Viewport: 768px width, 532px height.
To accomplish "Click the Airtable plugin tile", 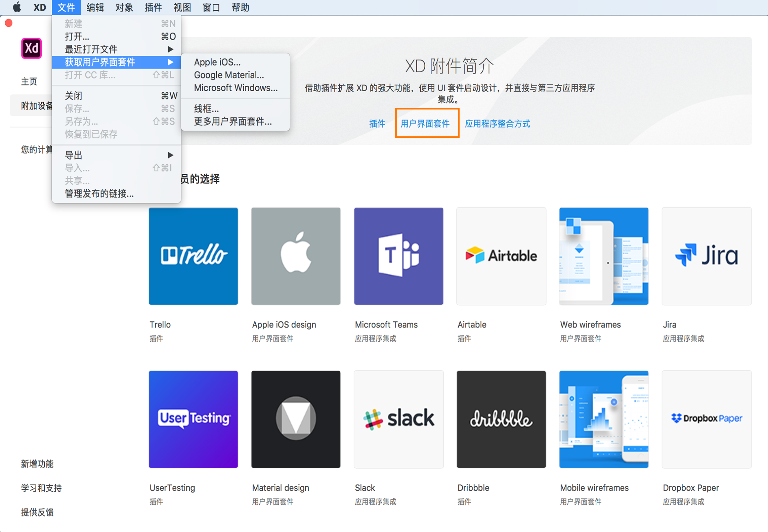I will coord(501,256).
